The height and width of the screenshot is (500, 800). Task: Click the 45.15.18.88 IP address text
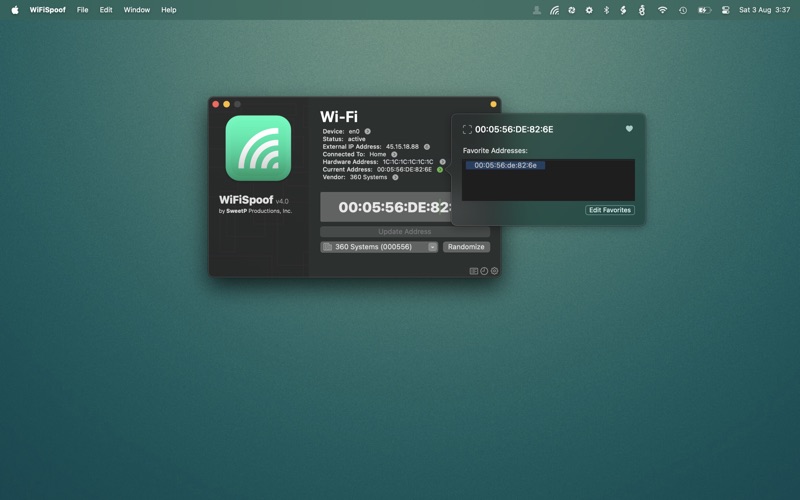(402, 146)
